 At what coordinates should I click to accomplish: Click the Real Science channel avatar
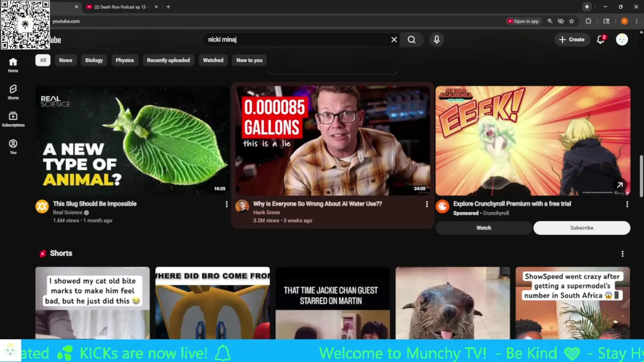(x=42, y=206)
